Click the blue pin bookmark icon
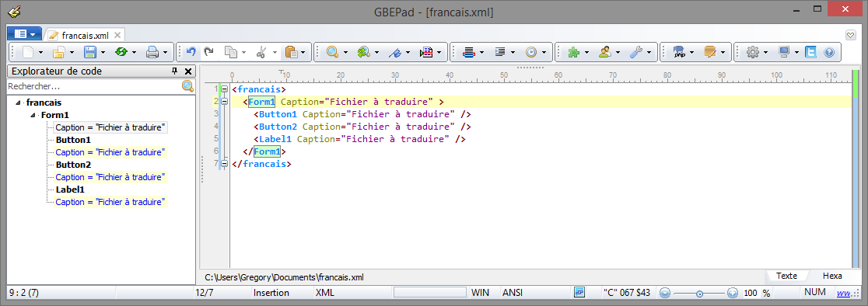Image resolution: width=868 pixels, height=306 pixels. [394, 53]
